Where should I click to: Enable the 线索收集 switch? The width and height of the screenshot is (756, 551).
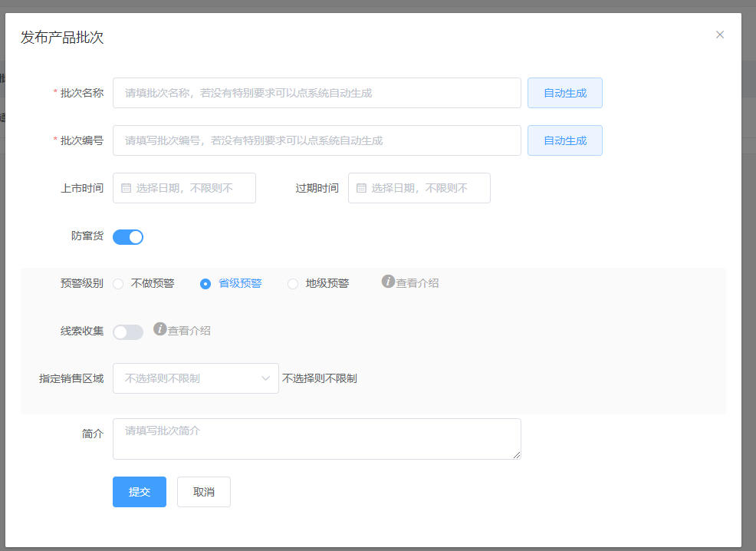[x=128, y=332]
